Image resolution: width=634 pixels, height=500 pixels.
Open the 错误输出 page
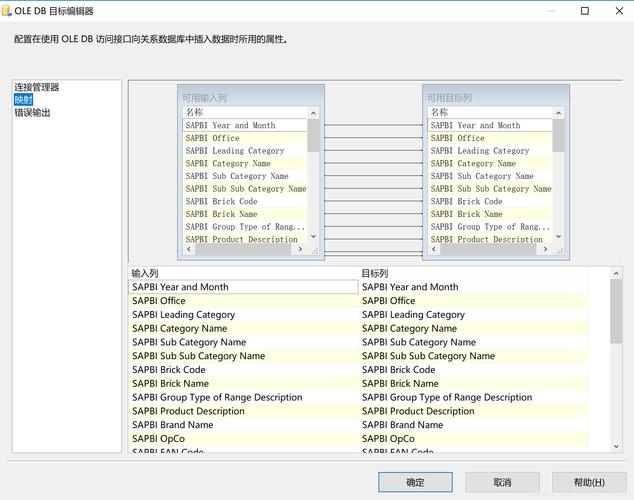tap(32, 112)
